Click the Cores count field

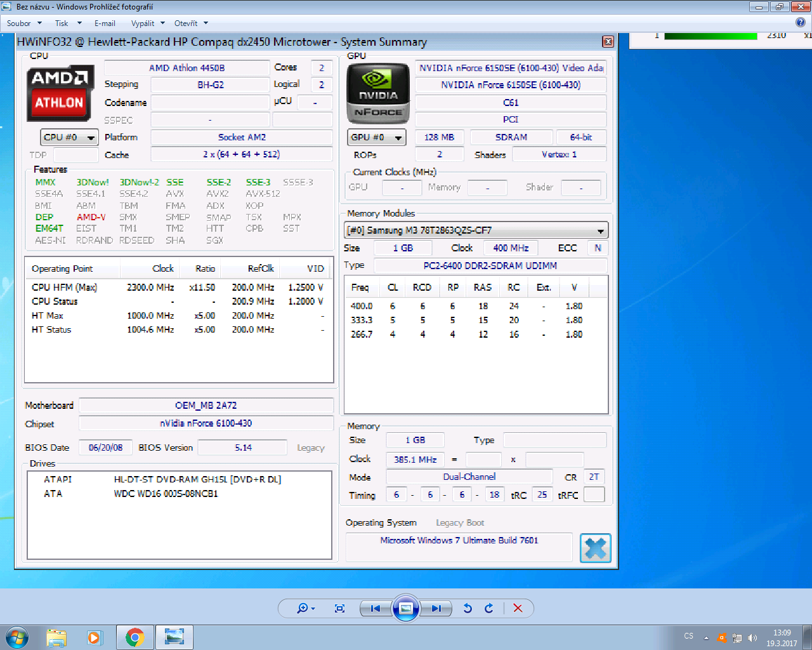(x=322, y=68)
